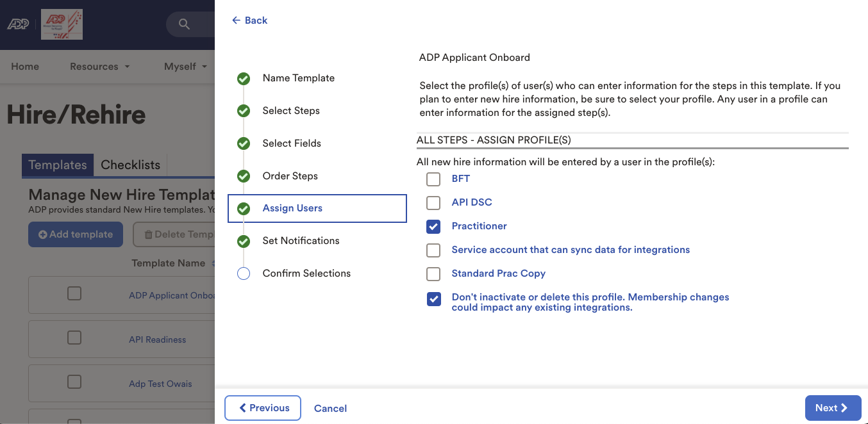
Task: Click the Home menu item
Action: coord(24,66)
